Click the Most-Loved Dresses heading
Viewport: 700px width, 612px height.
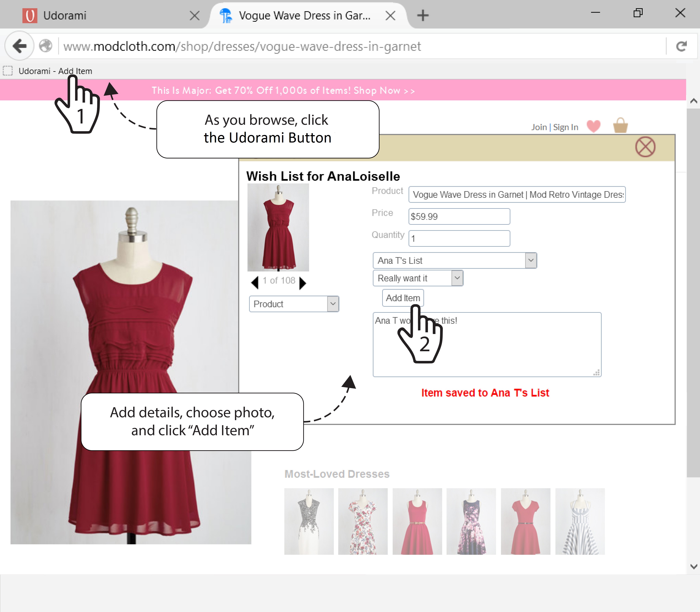[337, 474]
